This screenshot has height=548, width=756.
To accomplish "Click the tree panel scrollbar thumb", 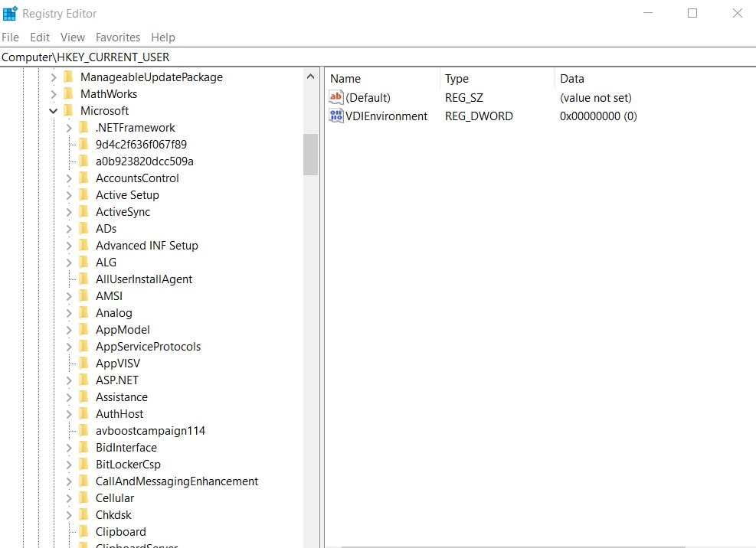I will point(311,153).
